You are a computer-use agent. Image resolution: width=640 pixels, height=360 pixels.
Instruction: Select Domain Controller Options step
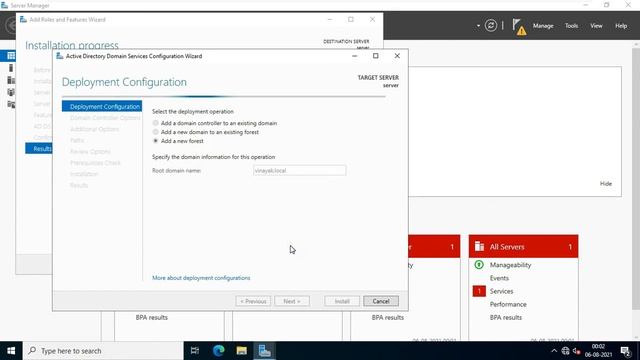click(105, 118)
